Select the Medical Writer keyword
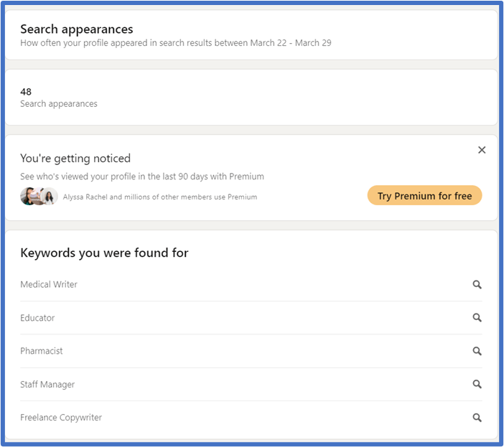 (49, 285)
